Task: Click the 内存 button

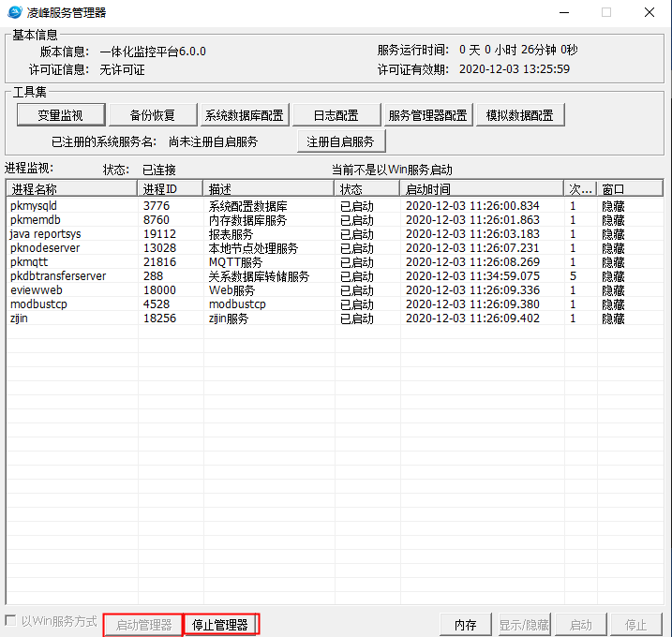Action: click(x=466, y=625)
